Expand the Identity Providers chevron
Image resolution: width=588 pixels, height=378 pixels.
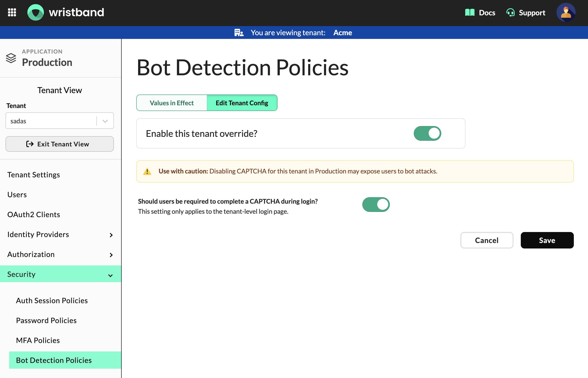coord(111,235)
